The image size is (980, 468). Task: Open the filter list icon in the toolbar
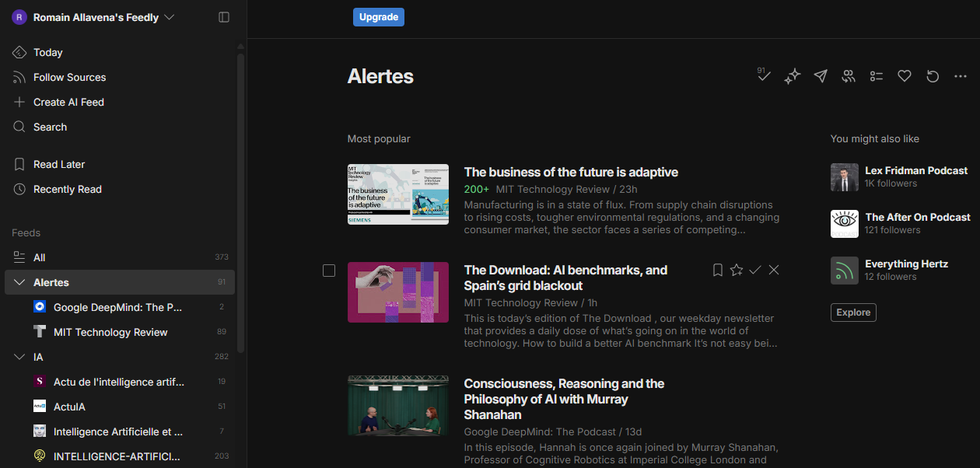(876, 75)
